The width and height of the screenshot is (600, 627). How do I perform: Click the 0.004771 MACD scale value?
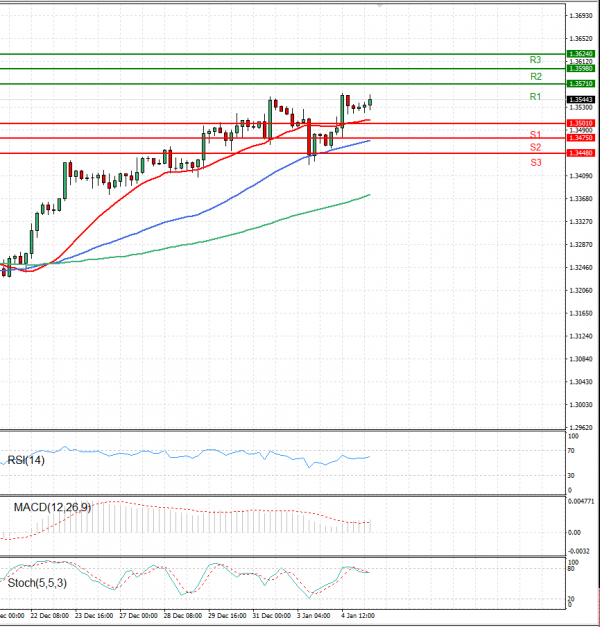coord(581,501)
